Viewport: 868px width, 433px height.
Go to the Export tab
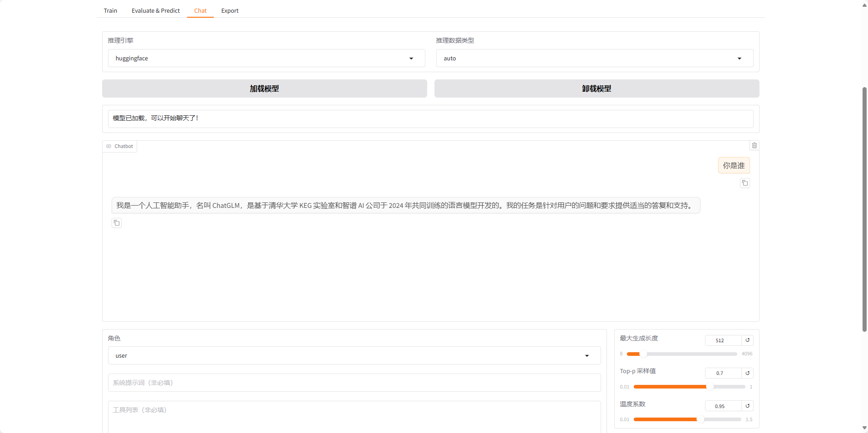[x=230, y=10]
